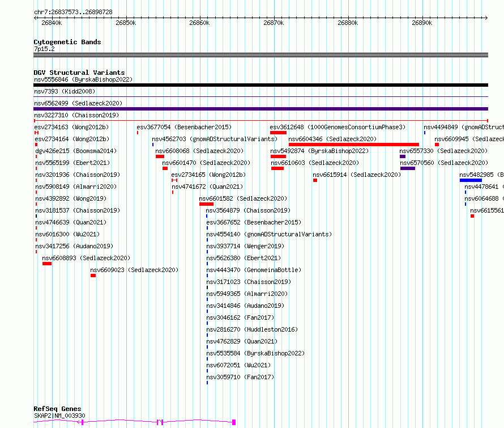Click nsv5626380 (Ebert2021) label

point(244,258)
